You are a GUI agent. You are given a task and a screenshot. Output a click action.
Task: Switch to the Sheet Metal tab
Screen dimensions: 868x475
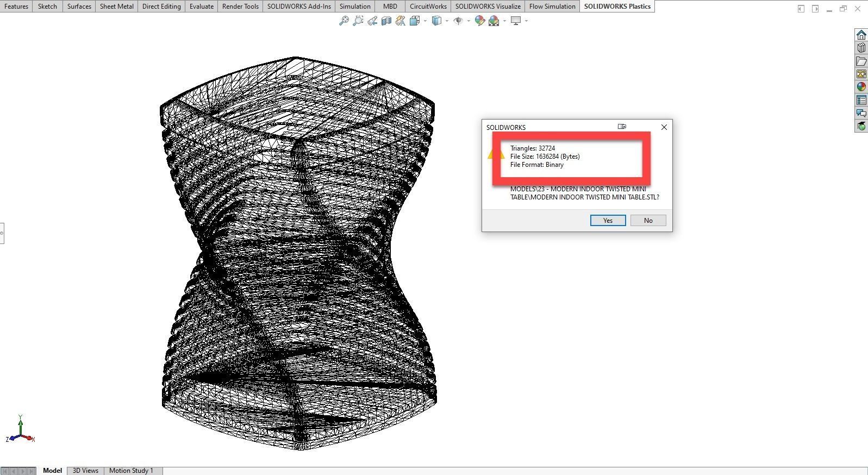tap(116, 7)
